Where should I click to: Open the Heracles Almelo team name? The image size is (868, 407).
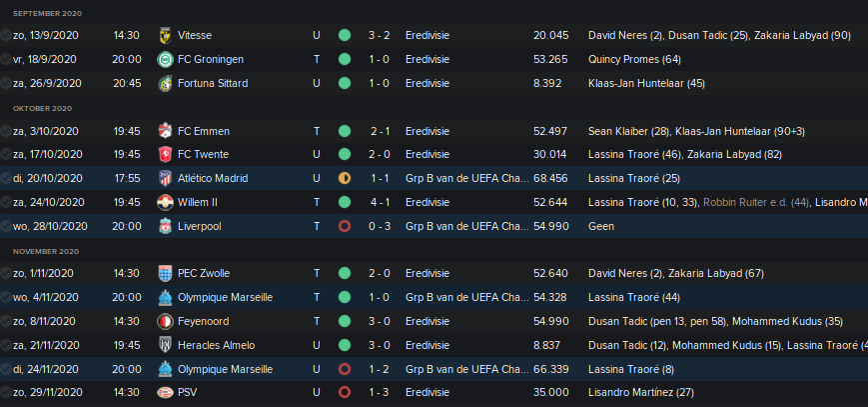tap(217, 345)
